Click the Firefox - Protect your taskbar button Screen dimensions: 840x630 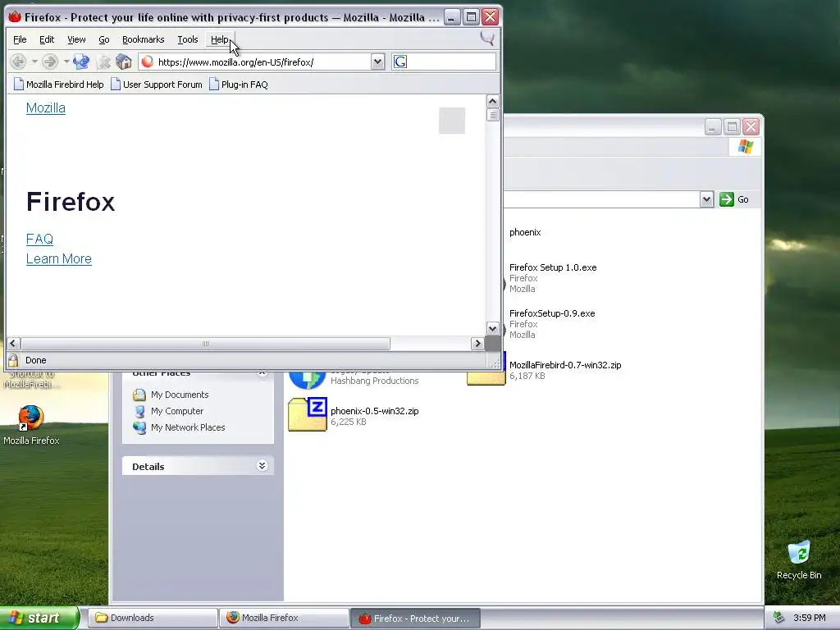tap(415, 619)
